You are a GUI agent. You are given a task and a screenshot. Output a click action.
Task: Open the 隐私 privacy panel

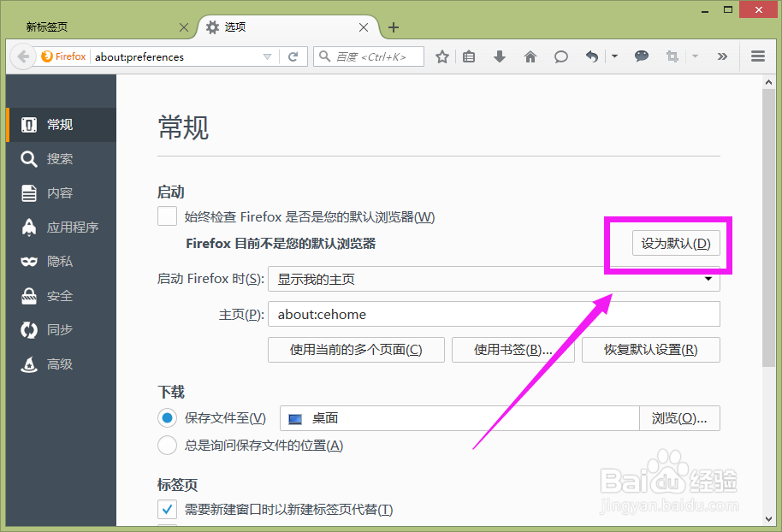pos(62,262)
